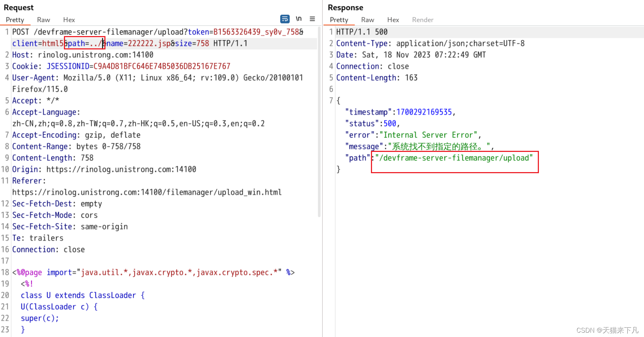Click the 'super(c);' code line
Image resolution: width=644 pixels, height=337 pixels.
(x=40, y=318)
